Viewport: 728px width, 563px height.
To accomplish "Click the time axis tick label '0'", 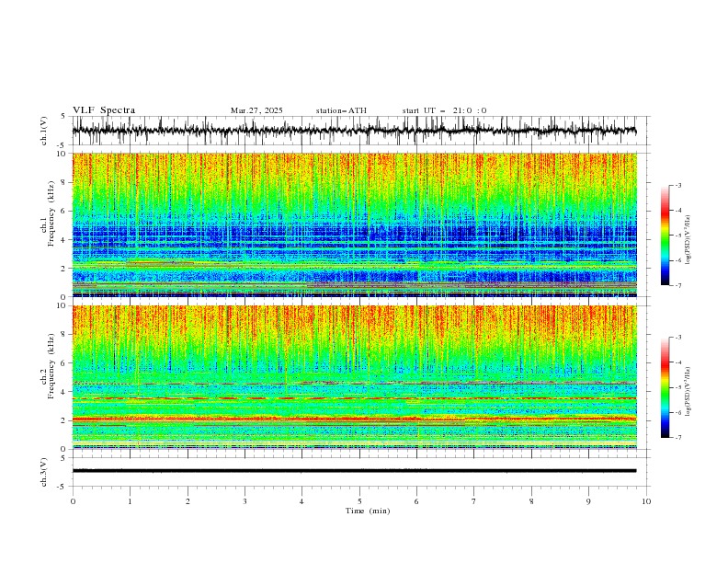I will coord(73,501).
